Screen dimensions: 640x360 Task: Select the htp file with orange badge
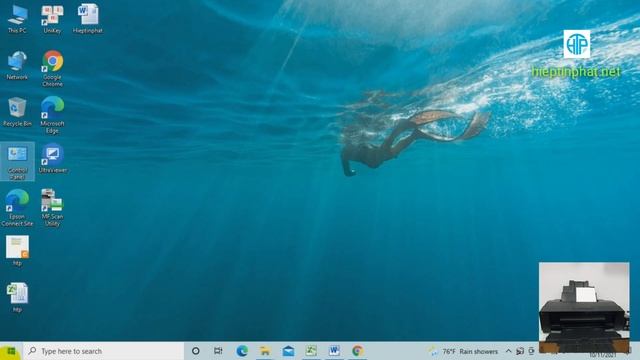coord(17,251)
